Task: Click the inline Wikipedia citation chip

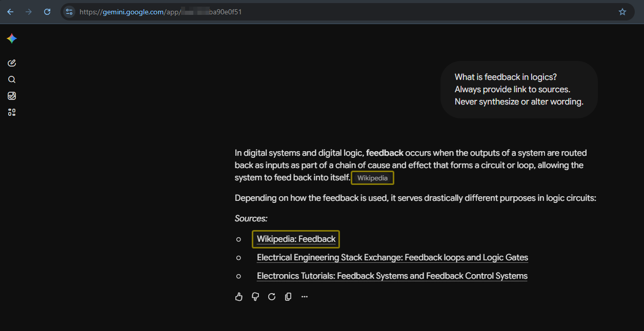Action: [x=373, y=178]
